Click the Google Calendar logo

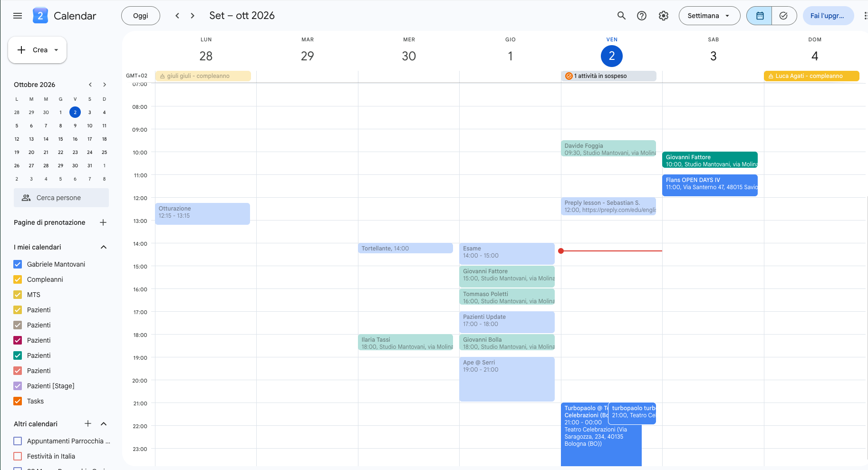[x=40, y=16]
